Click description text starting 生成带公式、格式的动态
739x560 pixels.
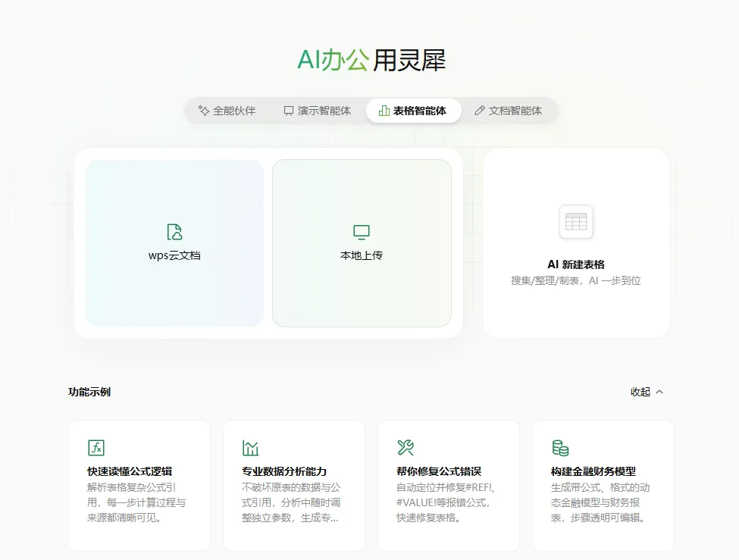600,502
